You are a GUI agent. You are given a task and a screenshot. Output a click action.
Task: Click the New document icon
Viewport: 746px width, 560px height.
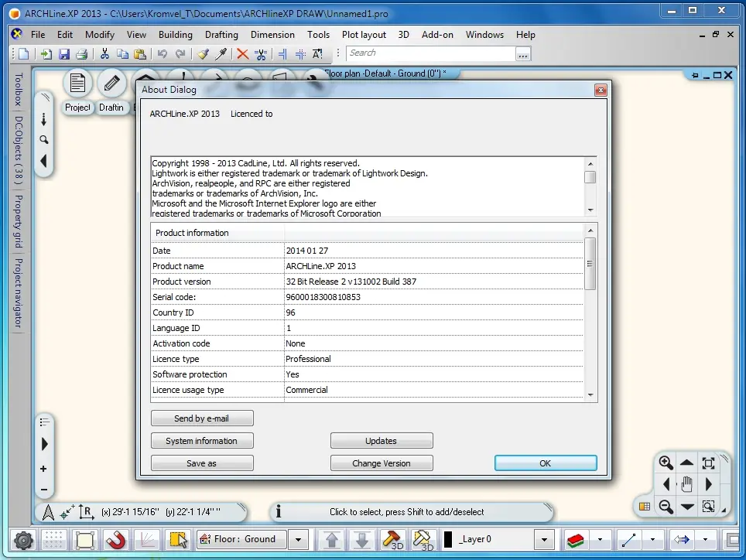coord(23,53)
